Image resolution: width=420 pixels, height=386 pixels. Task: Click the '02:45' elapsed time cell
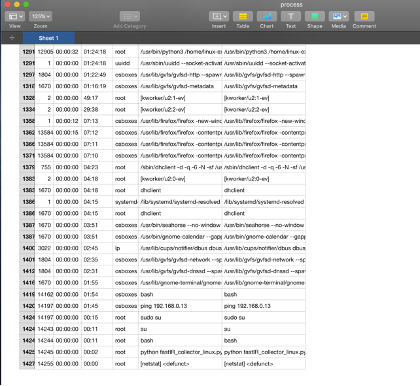coord(97,248)
